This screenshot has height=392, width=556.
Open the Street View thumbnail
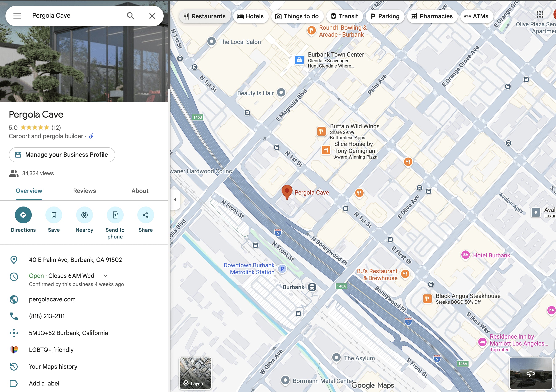(530, 373)
